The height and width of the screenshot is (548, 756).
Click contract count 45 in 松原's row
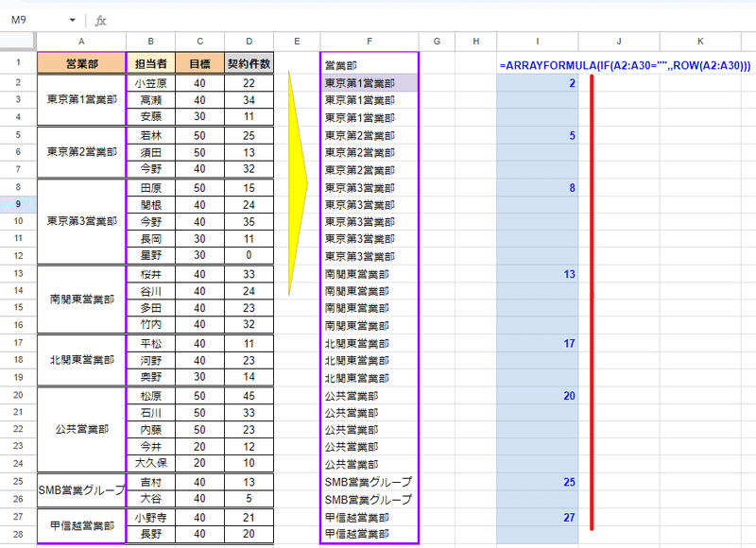pos(249,396)
